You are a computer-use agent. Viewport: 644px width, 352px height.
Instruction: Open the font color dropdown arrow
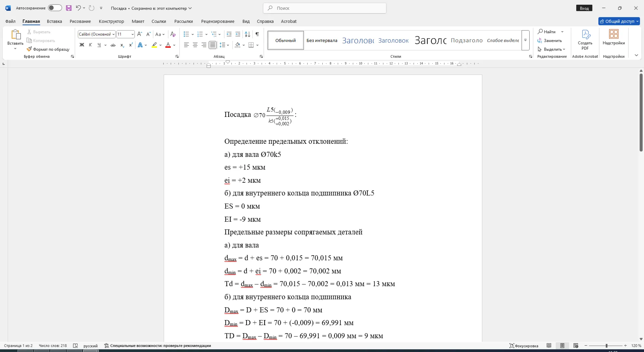pos(174,45)
